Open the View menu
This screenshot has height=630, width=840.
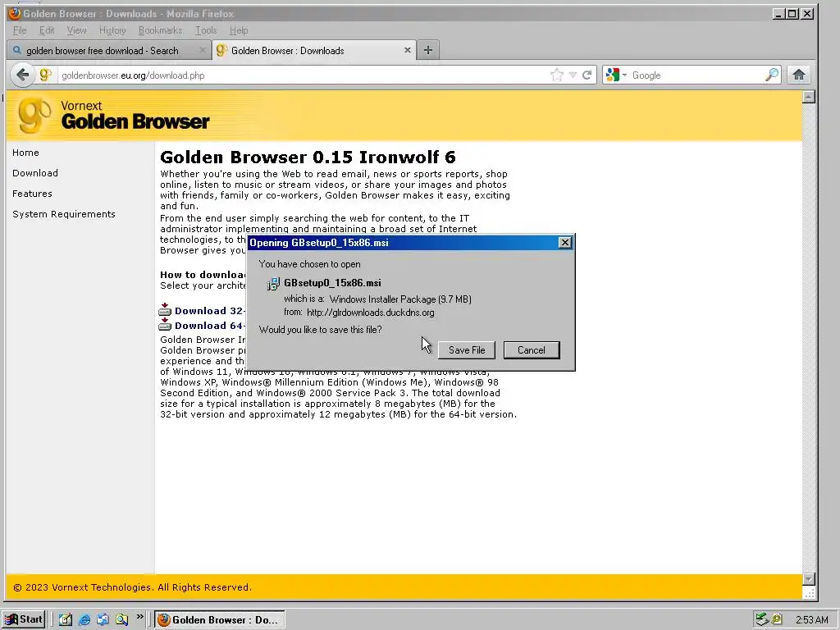point(76,30)
